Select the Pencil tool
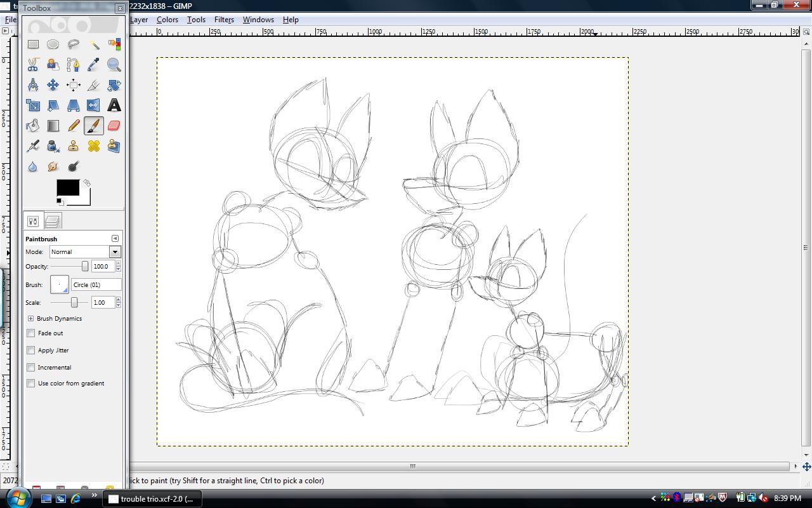Viewport: 812px width, 508px height. pos(74,126)
